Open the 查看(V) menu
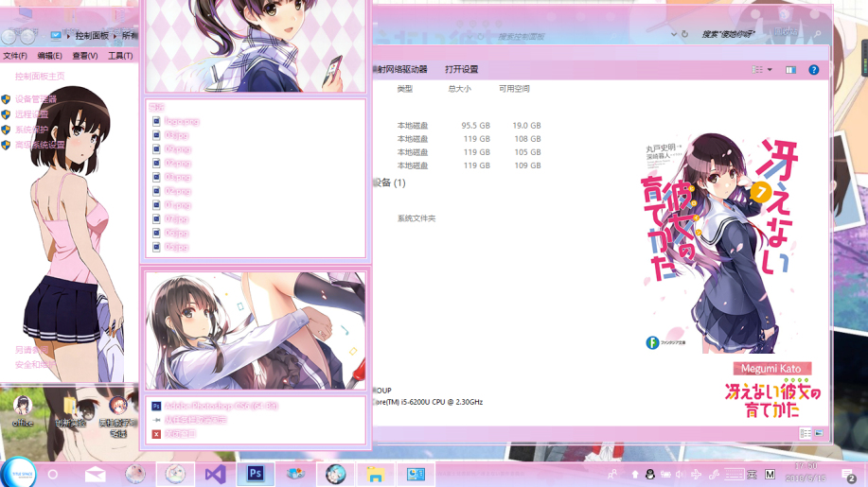868x487 pixels. coord(85,56)
